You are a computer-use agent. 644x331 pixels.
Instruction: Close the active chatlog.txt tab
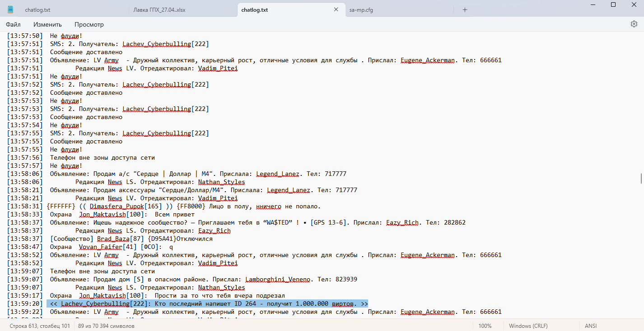[x=336, y=9]
